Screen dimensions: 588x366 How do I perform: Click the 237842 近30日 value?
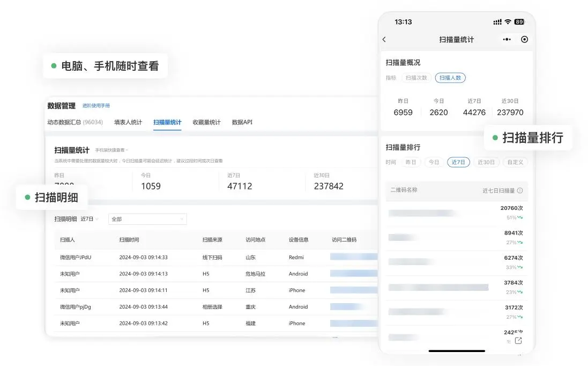(x=329, y=186)
